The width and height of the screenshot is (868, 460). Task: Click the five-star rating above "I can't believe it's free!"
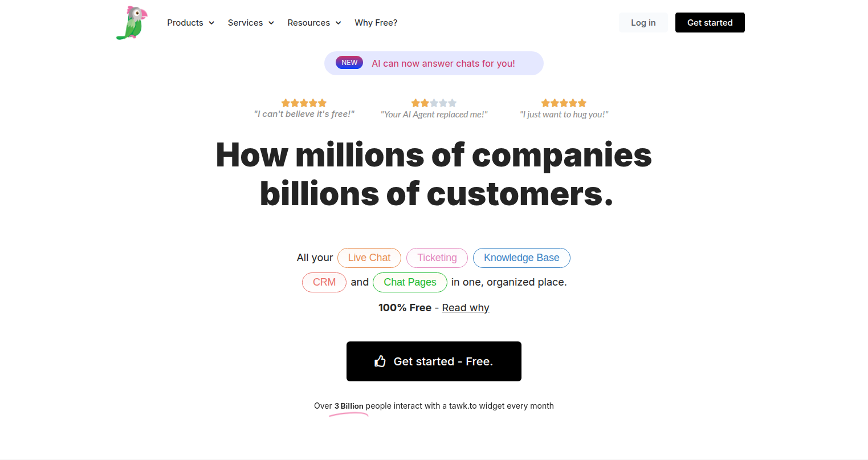coord(304,103)
